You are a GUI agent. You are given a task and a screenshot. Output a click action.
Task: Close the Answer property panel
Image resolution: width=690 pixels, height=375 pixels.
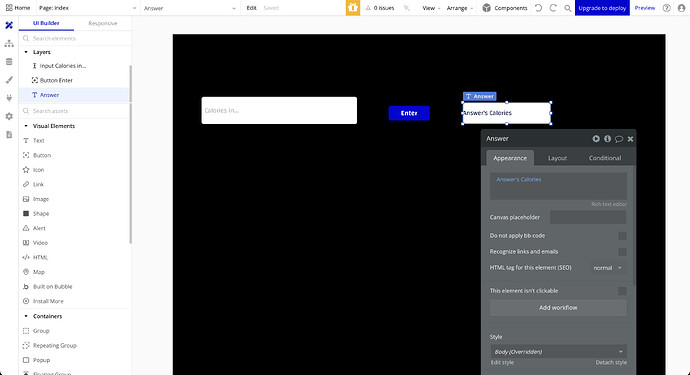coord(630,139)
